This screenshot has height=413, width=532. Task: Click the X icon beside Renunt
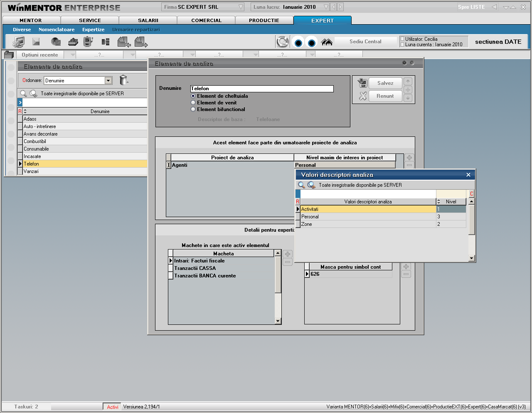click(362, 96)
